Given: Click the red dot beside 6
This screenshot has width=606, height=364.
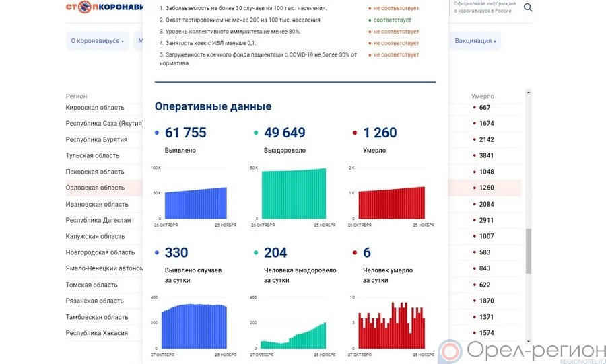Looking at the screenshot, I should click(355, 253).
